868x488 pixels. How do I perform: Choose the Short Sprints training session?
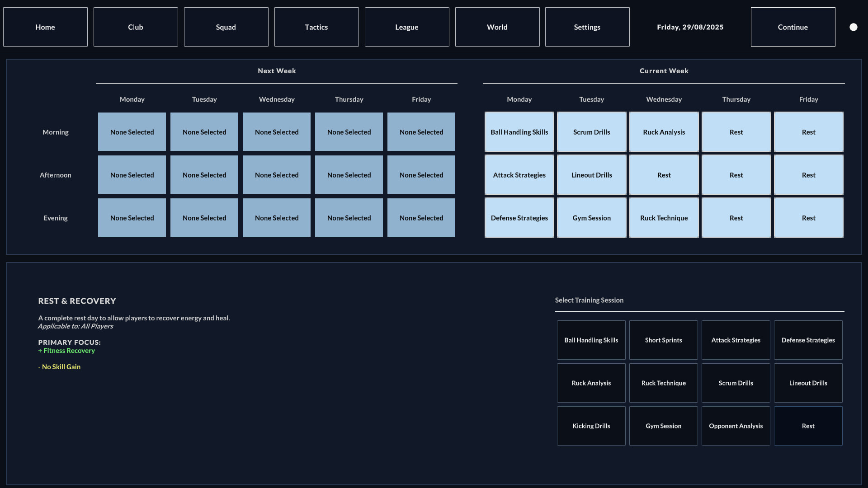[663, 340]
